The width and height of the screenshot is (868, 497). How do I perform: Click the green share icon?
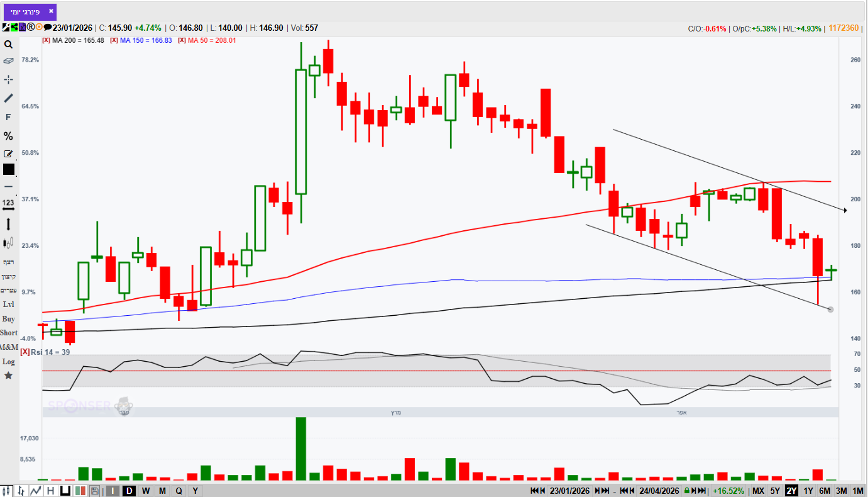[14, 28]
